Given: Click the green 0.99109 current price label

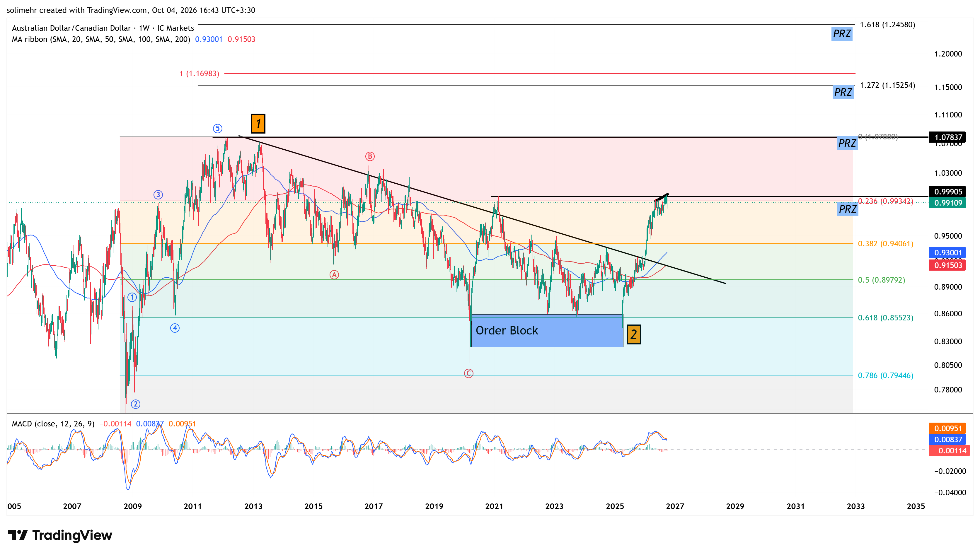Looking at the screenshot, I should coord(947,203).
